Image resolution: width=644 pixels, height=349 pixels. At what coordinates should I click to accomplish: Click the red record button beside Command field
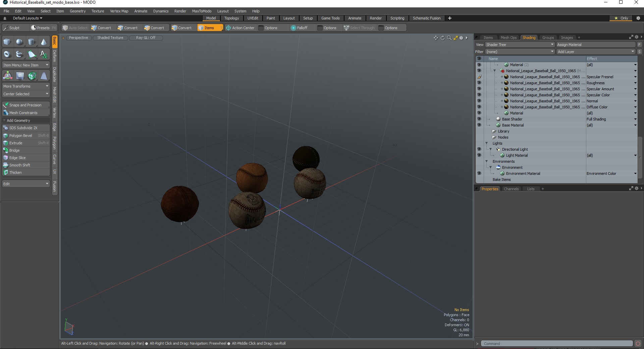[x=638, y=343]
